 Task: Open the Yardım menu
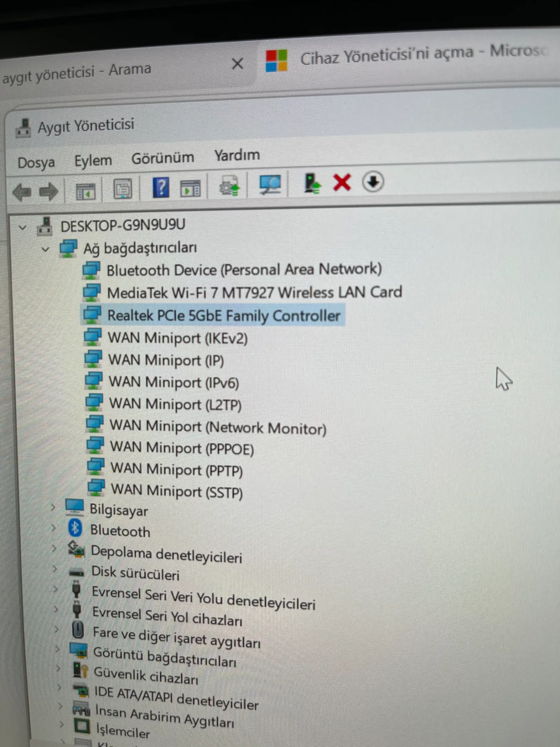237,155
